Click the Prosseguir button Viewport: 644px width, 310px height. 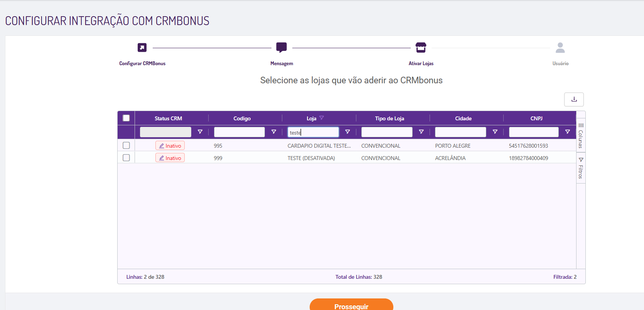point(351,304)
